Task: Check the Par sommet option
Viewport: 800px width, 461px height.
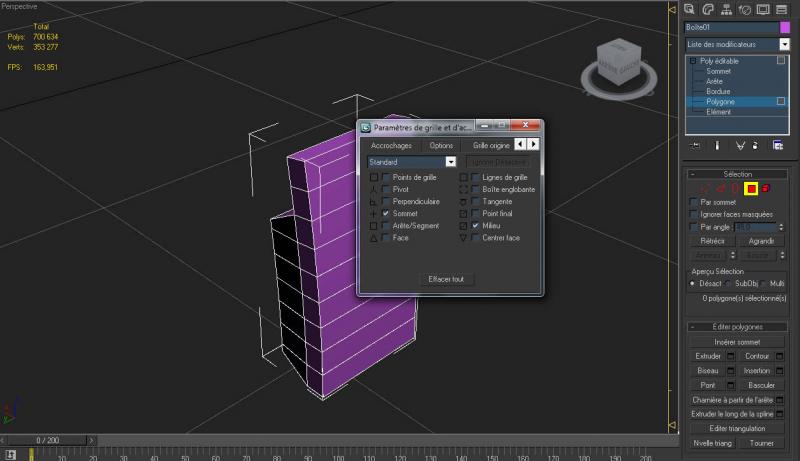Action: [695, 203]
